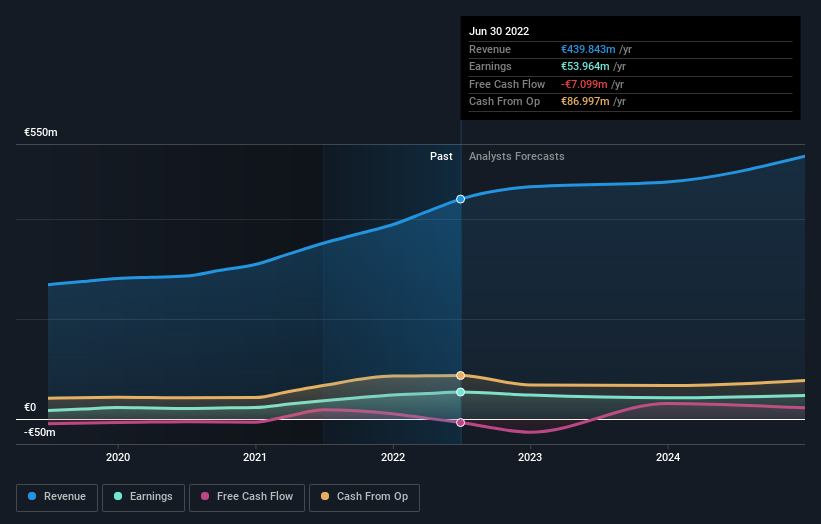Viewport: 821px width, 524px height.
Task: Click the €86.997m cash from op value
Action: (x=585, y=102)
